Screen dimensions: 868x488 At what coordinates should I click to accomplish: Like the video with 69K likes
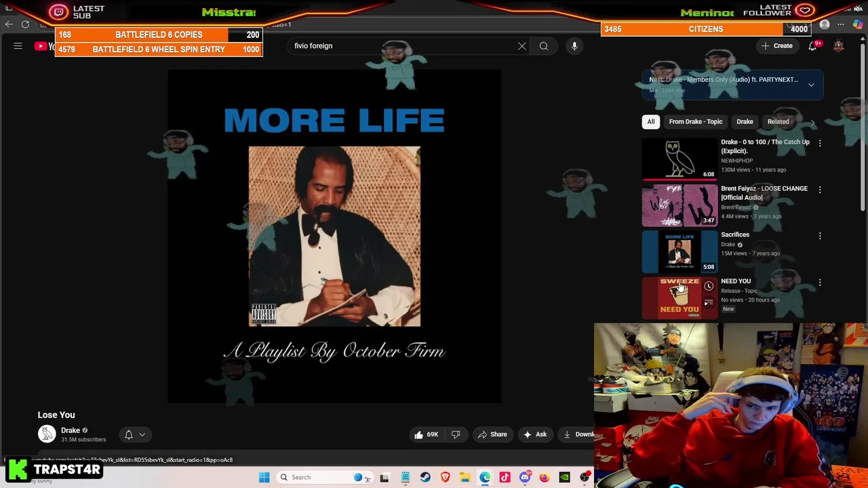(426, 434)
